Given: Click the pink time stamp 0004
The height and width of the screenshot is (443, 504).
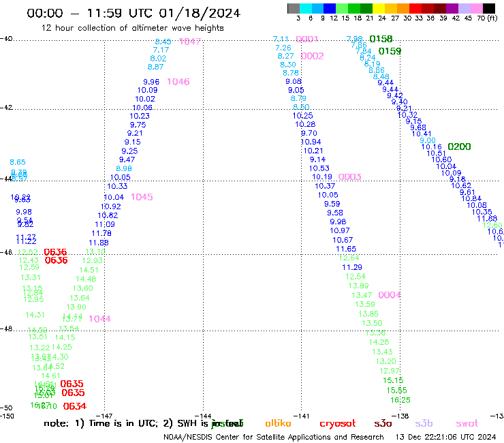Looking at the screenshot, I should [390, 295].
